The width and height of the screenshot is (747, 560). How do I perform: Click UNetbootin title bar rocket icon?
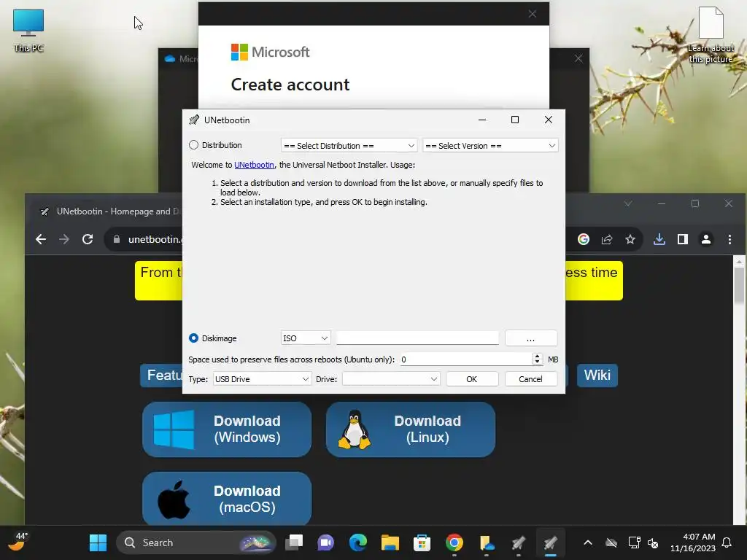click(x=194, y=120)
